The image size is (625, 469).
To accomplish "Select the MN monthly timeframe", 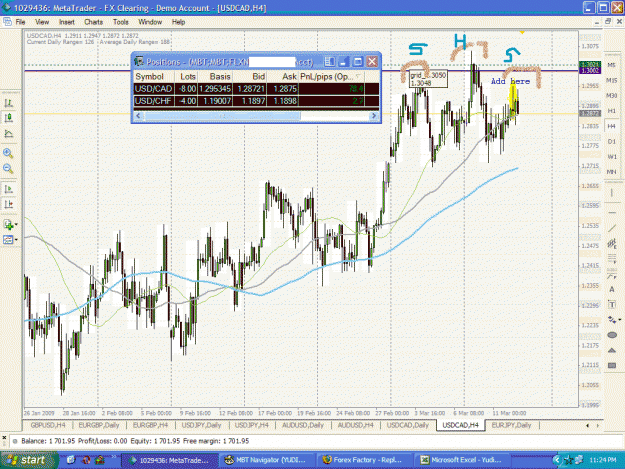I will pyautogui.click(x=611, y=172).
